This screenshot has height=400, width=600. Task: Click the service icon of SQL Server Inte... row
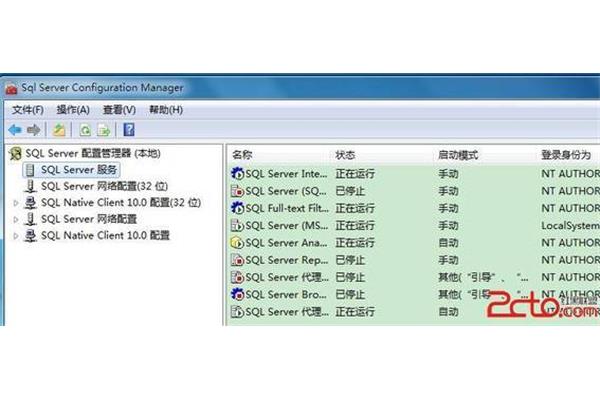click(237, 174)
